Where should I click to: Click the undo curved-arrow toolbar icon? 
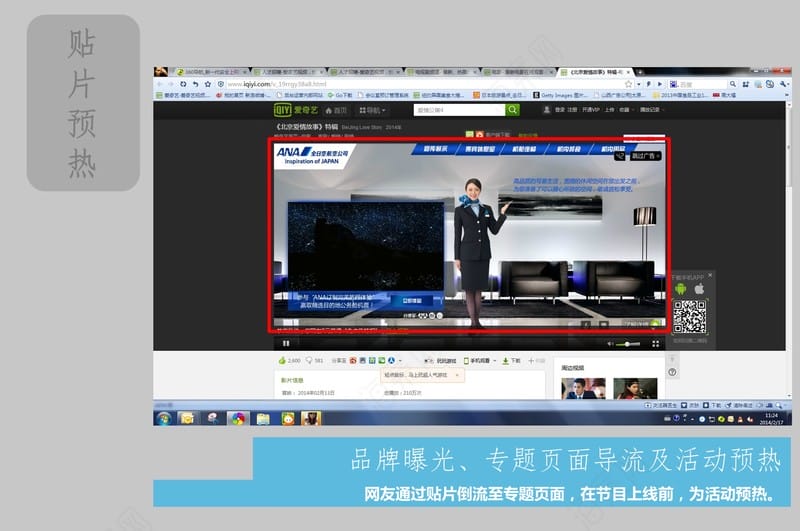195,84
